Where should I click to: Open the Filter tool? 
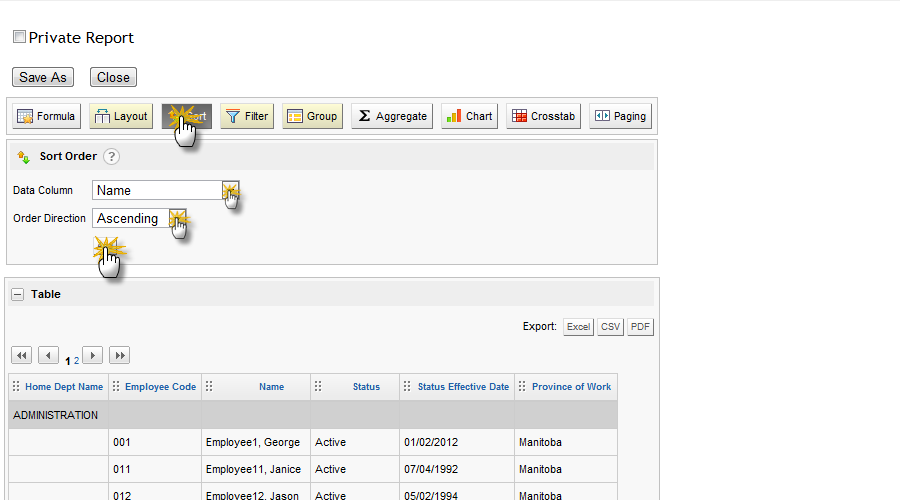point(247,116)
